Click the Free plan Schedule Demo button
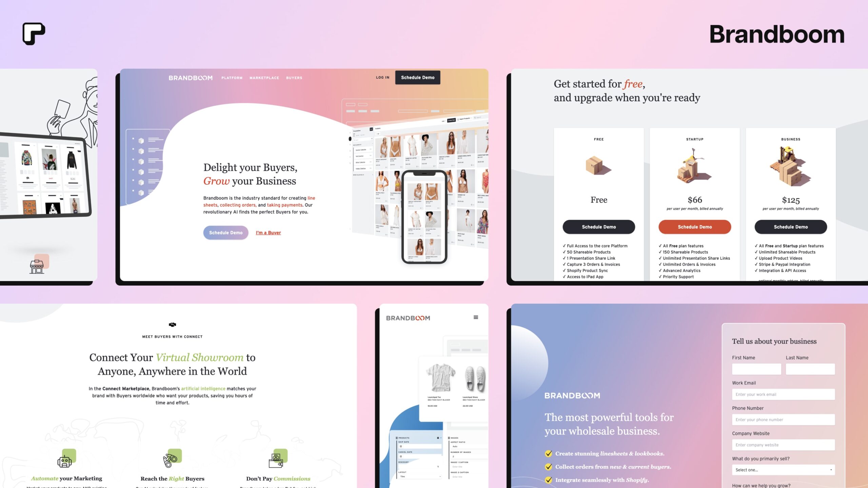 pyautogui.click(x=598, y=226)
